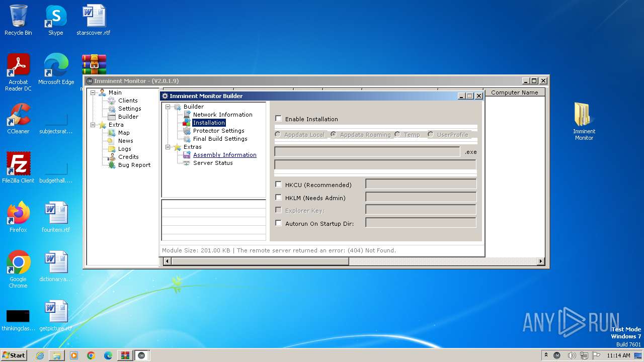Show hidden system tray icons
The height and width of the screenshot is (362, 644).
(546, 355)
